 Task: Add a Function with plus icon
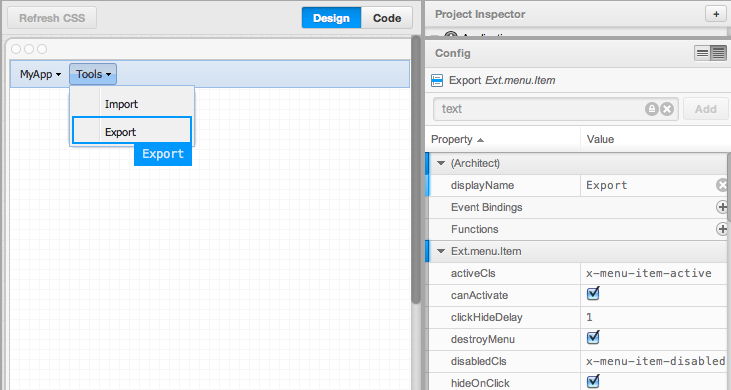tap(722, 229)
